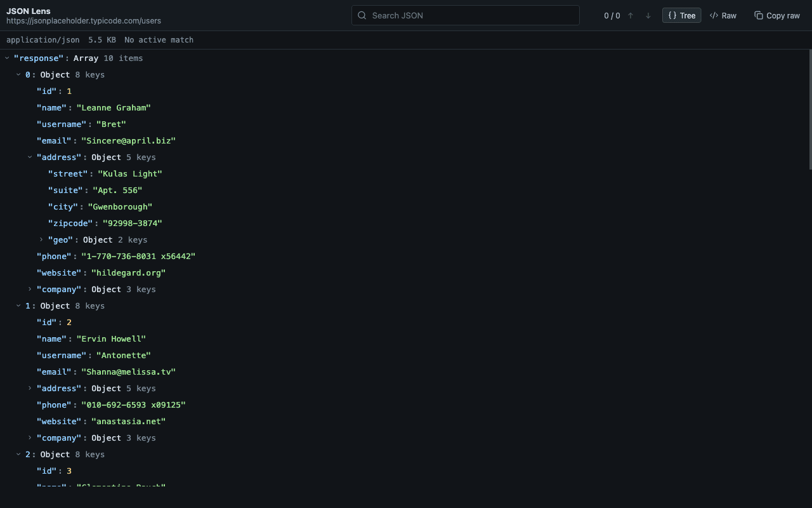Collapse object 0 in the array
The height and width of the screenshot is (508, 812).
(x=18, y=74)
